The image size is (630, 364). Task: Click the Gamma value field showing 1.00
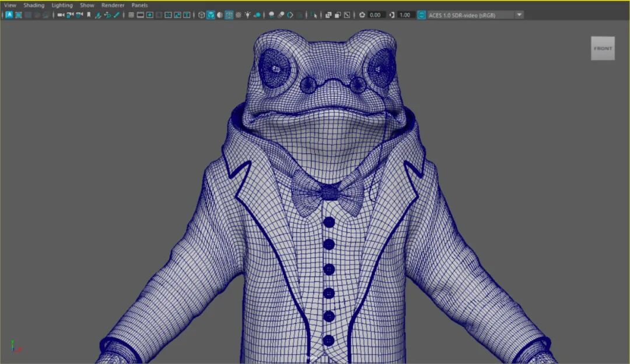click(x=405, y=15)
